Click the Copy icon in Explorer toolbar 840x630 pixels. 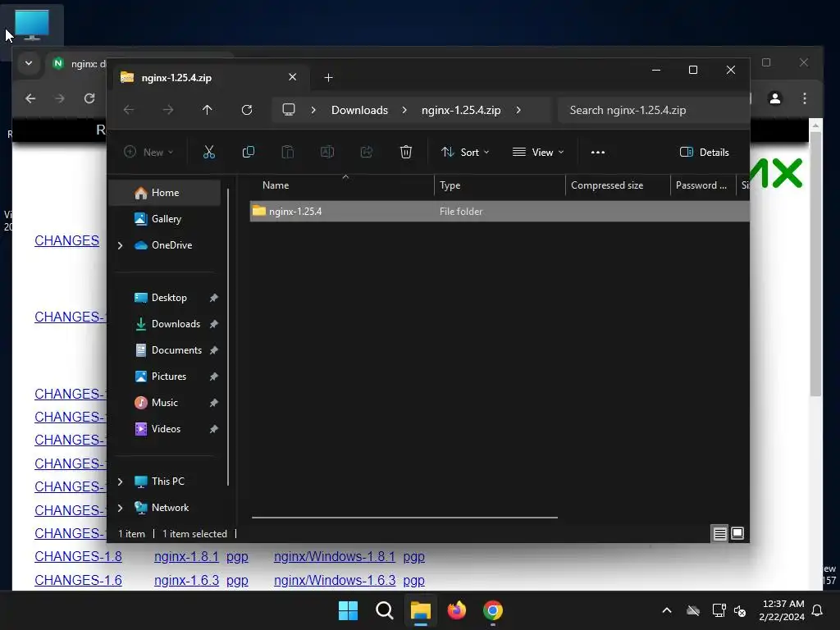[248, 152]
